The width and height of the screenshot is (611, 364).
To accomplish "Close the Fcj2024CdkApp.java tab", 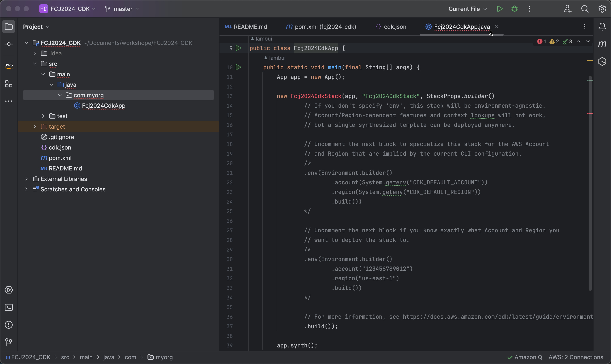I will tap(497, 27).
